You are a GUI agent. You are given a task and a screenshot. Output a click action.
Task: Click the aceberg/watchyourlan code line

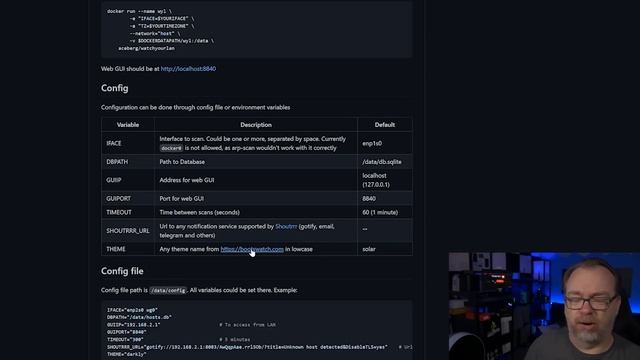tap(147, 48)
